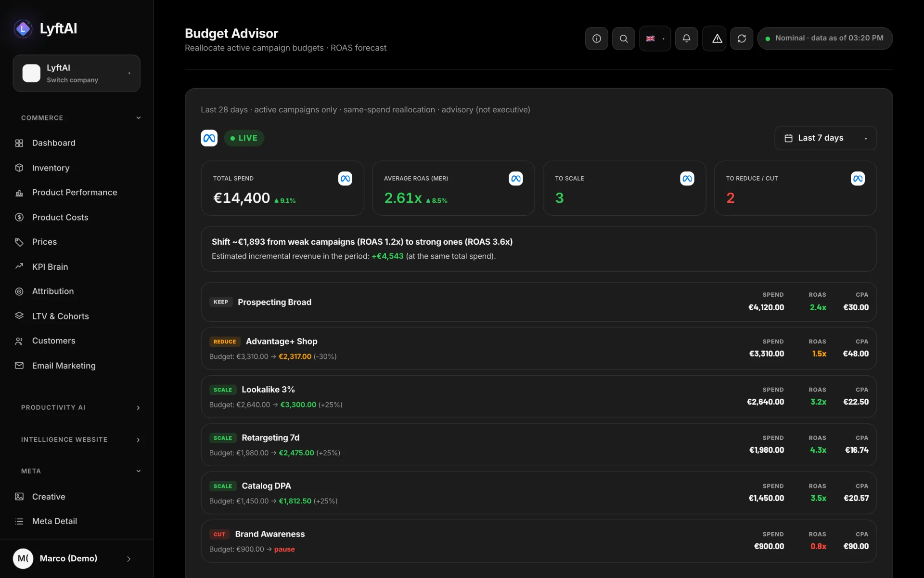Click Meta icon in To Scale card
The width and height of the screenshot is (924, 578).
(687, 179)
